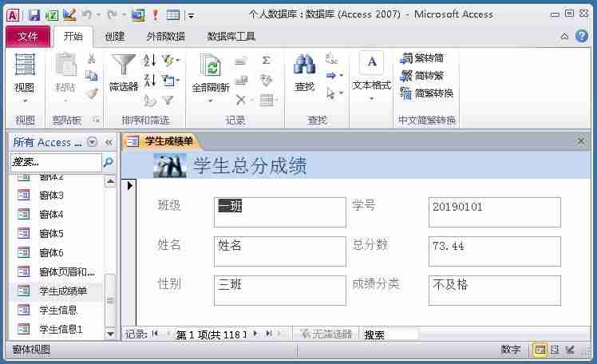This screenshot has width=597, height=364.
Task: Click the 简转繁 conversion button
Action: pyautogui.click(x=421, y=75)
